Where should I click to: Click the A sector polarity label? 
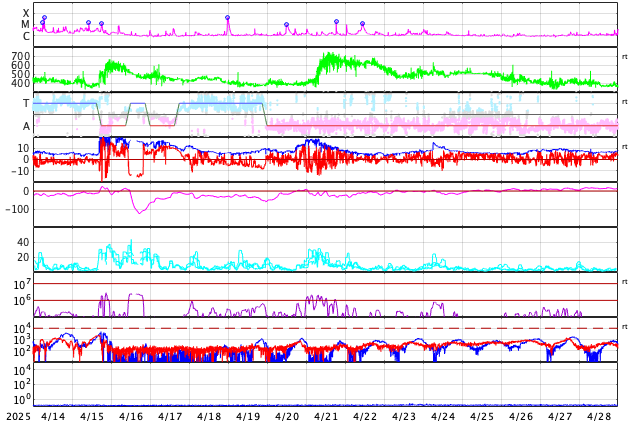(x=26, y=126)
